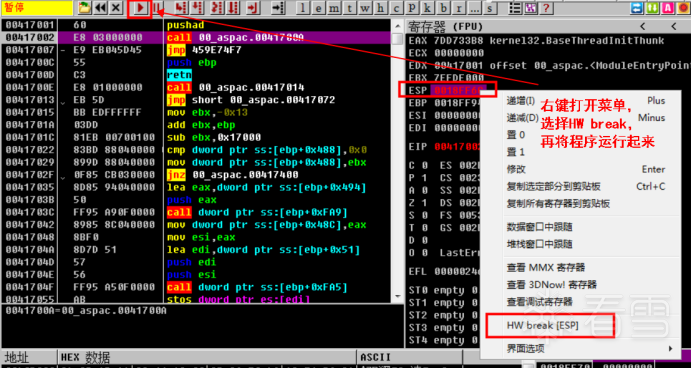Click the disassembly scrollbar up arrow
This screenshot has width=692, height=369.
[x=397, y=25]
